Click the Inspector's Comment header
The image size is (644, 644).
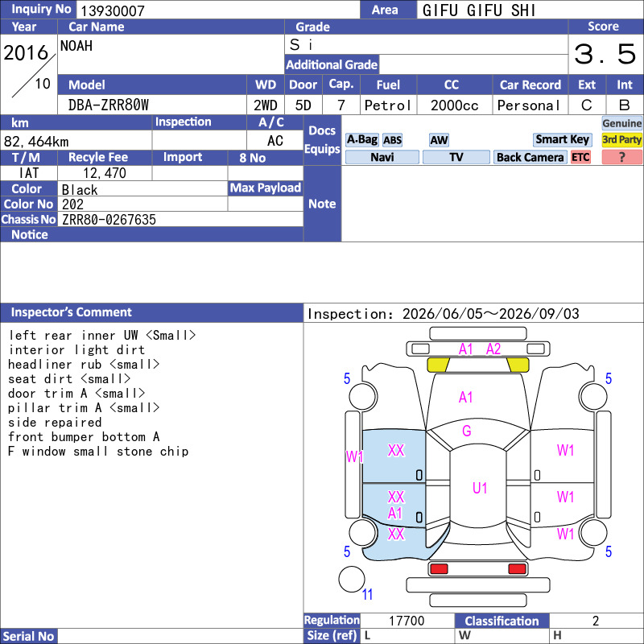[151, 312]
